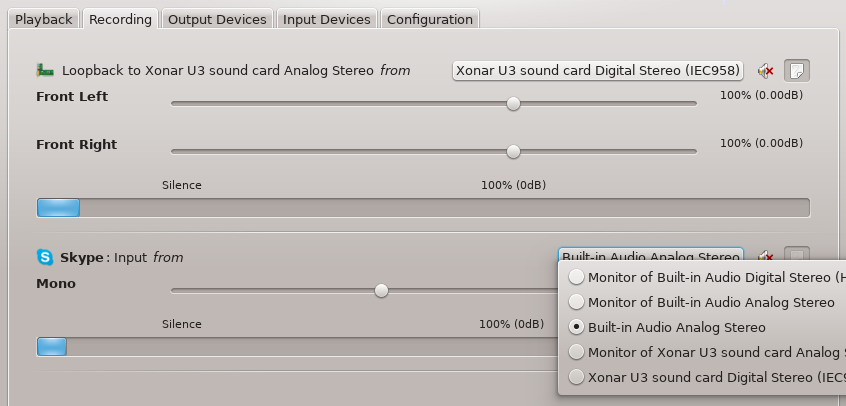Switch to the Playback tab
This screenshot has width=846, height=406.
pos(43,19)
